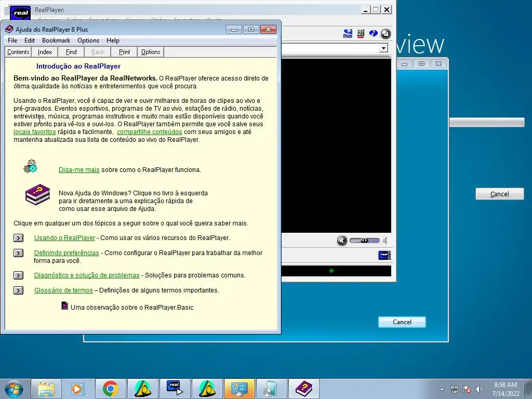Click the installer disc icon in taskbar

point(271,389)
